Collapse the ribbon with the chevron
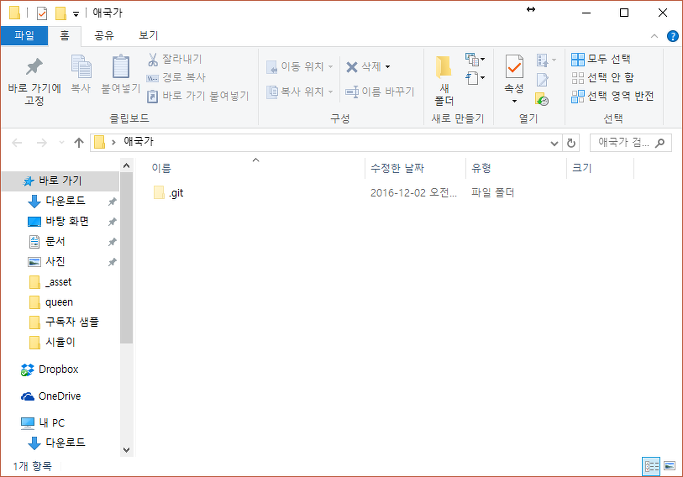Image resolution: width=683 pixels, height=477 pixels. pyautogui.click(x=654, y=36)
